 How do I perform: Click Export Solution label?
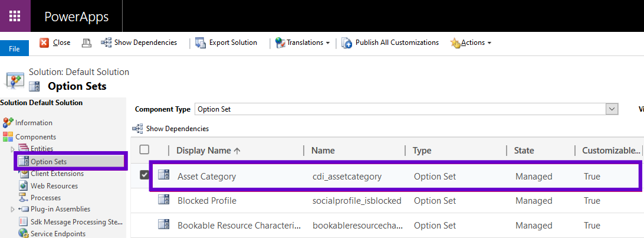click(234, 43)
